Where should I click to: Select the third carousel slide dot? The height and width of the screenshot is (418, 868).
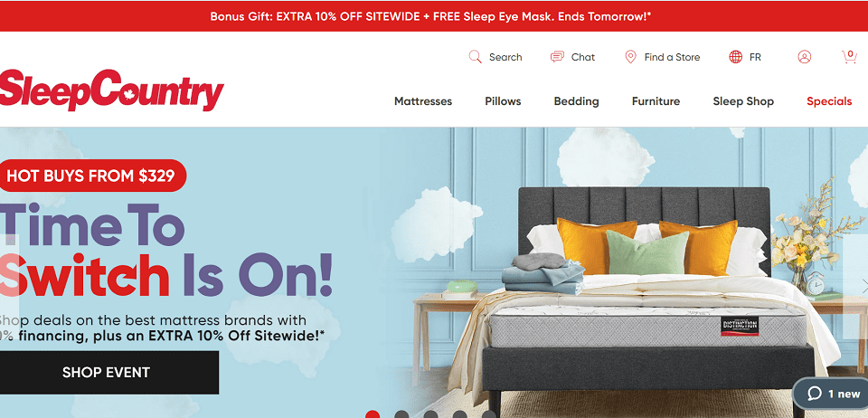[x=430, y=414]
